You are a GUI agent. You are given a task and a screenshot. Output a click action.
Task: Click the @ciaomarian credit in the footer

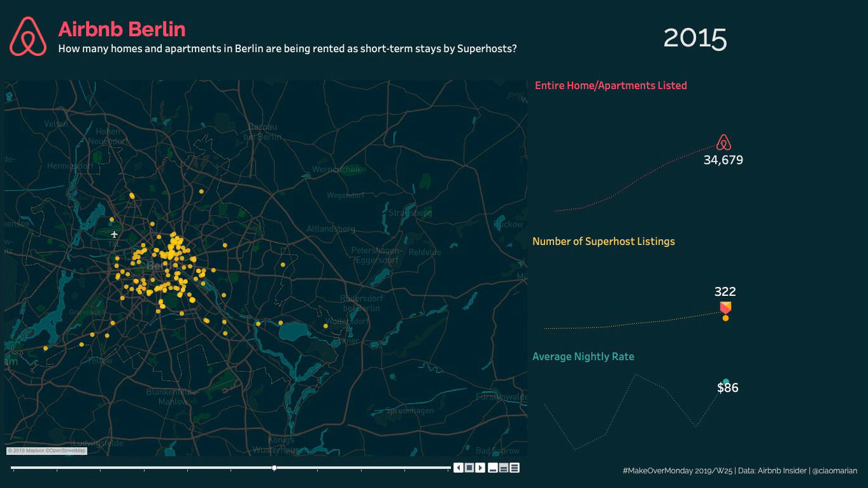(834, 471)
